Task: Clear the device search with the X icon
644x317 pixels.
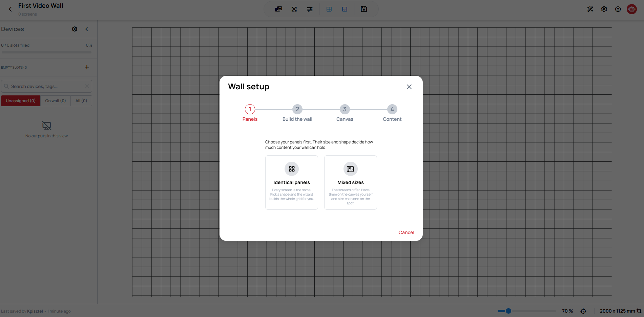Action: pyautogui.click(x=87, y=86)
